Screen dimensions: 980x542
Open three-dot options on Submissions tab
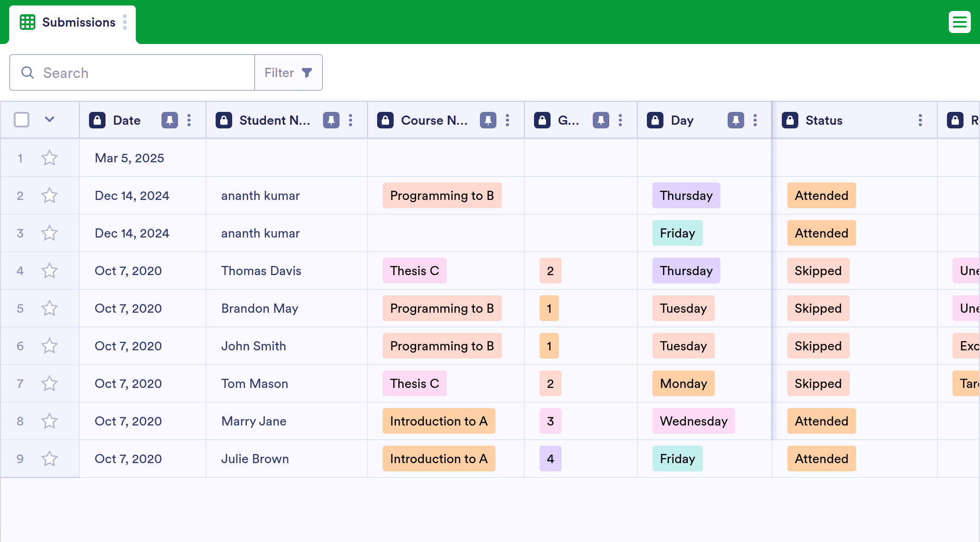(125, 22)
